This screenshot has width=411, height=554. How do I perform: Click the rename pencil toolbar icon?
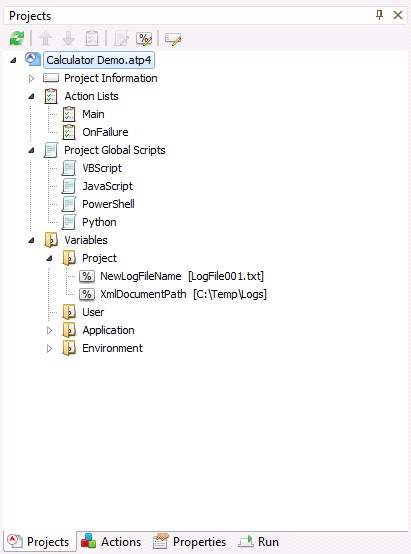tap(173, 39)
